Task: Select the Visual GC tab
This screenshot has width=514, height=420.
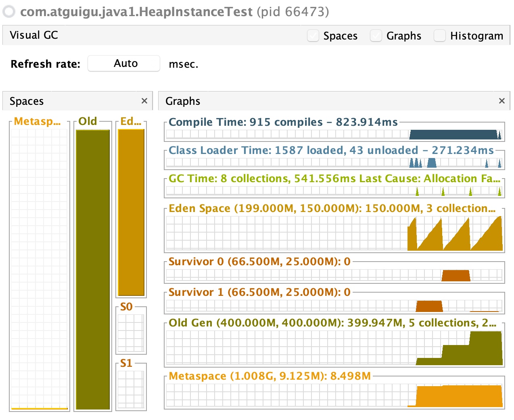Action: tap(34, 35)
